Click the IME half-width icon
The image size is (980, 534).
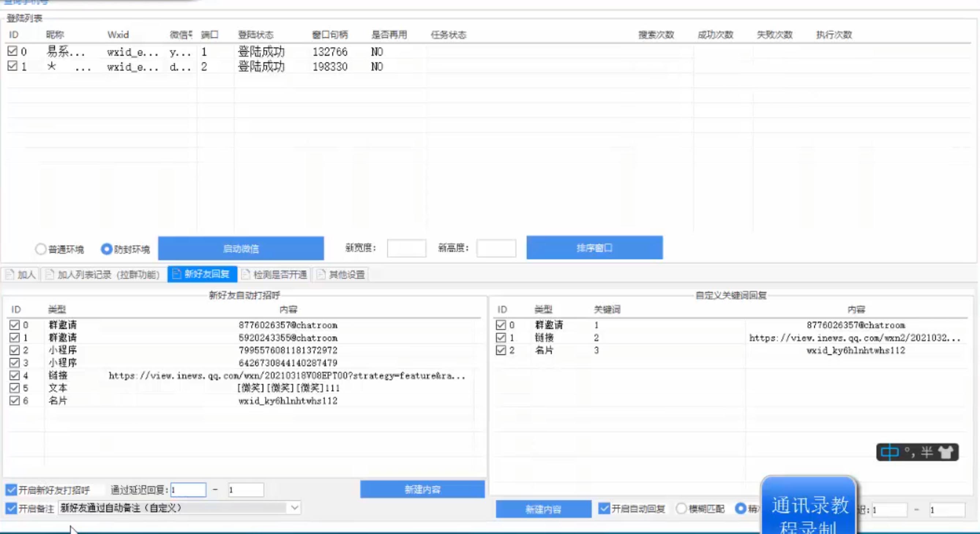[x=927, y=452]
